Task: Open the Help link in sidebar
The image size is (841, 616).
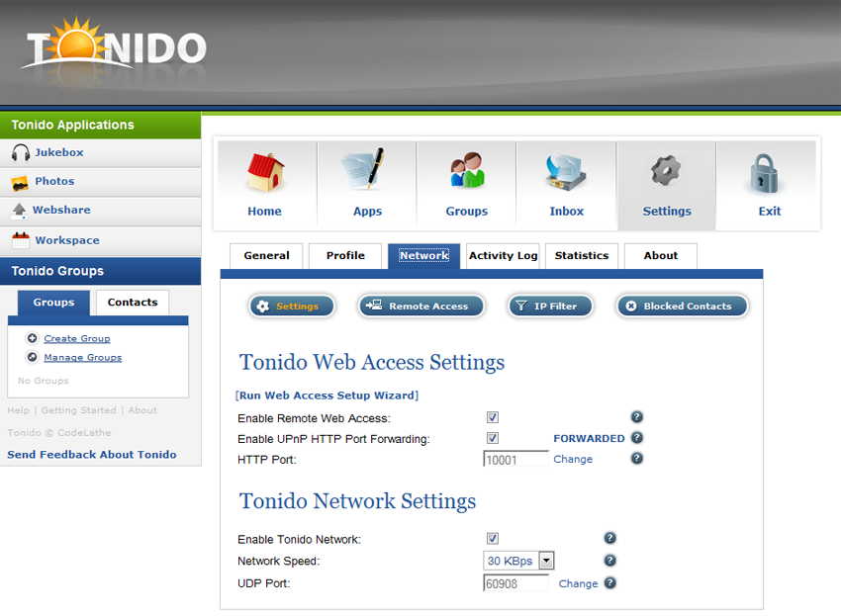Action: (x=18, y=410)
